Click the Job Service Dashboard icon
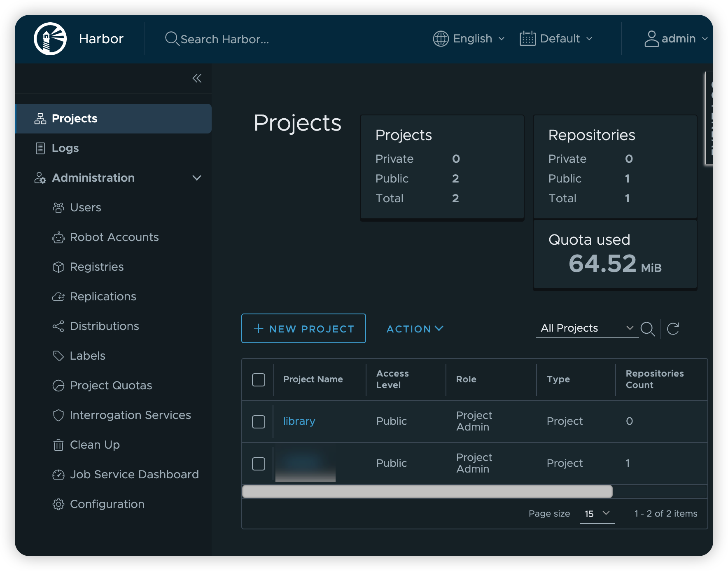 [x=58, y=475]
